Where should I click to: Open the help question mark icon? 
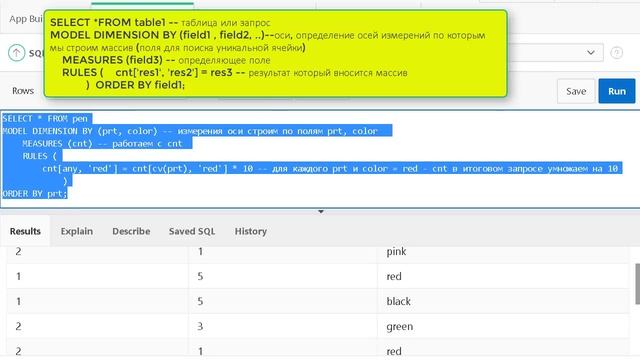(616, 53)
